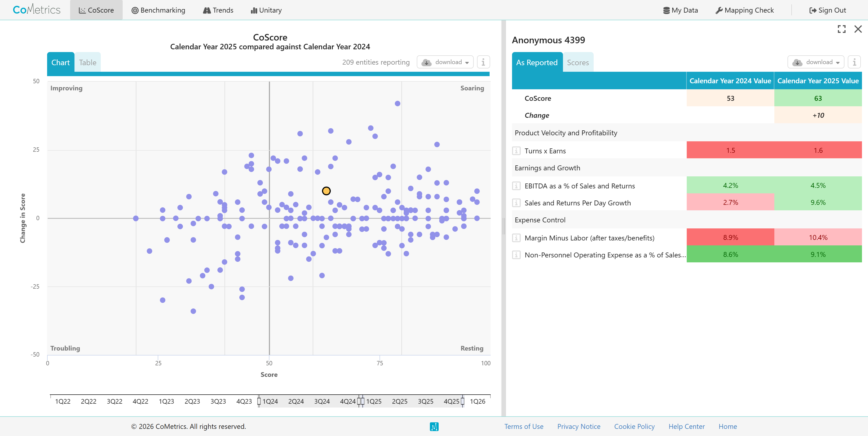Image resolution: width=868 pixels, height=436 pixels.
Task: Open the Benchmarking page
Action: [158, 10]
